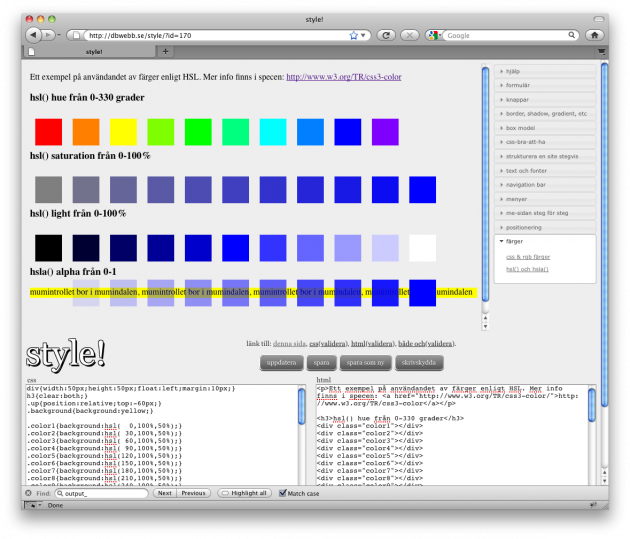
Task: Uncheck the Match case checkbox
Action: pyautogui.click(x=283, y=493)
